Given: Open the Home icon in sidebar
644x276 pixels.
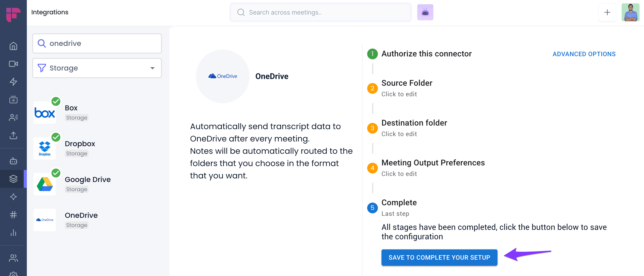Looking at the screenshot, I should pos(13,46).
